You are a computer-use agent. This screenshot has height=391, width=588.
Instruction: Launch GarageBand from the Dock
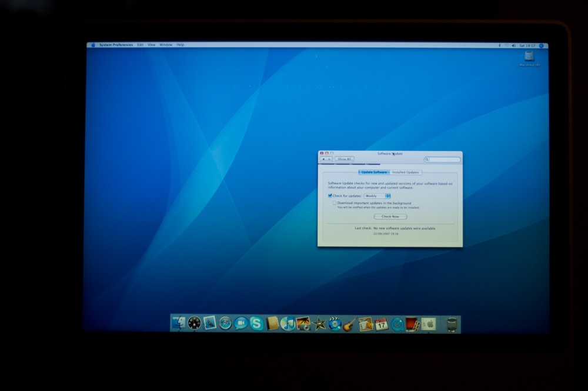click(x=349, y=324)
